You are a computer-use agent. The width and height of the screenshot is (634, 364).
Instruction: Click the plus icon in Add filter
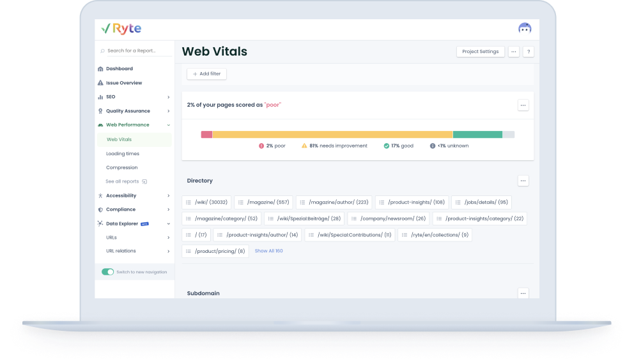point(195,74)
